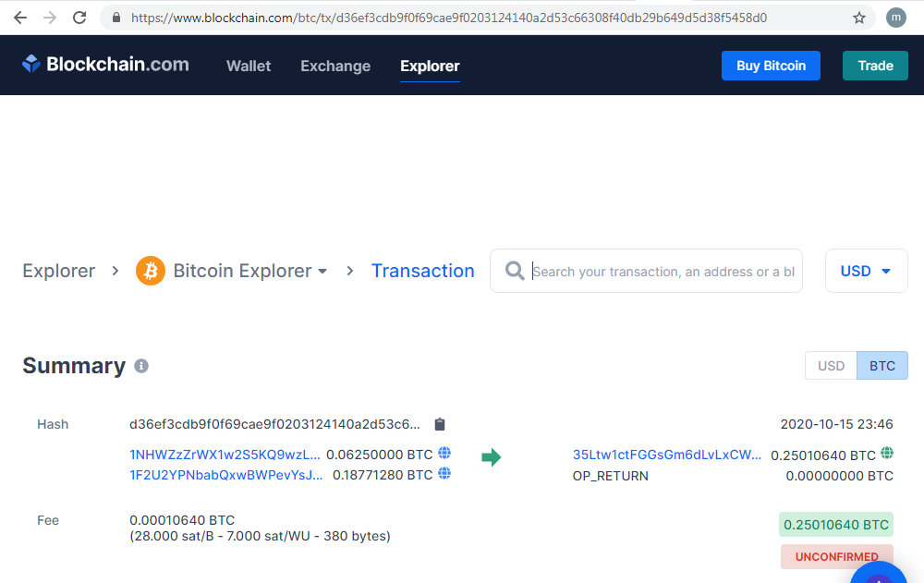
Task: Expand the Bitcoin Explorer dropdown
Action: pos(249,271)
